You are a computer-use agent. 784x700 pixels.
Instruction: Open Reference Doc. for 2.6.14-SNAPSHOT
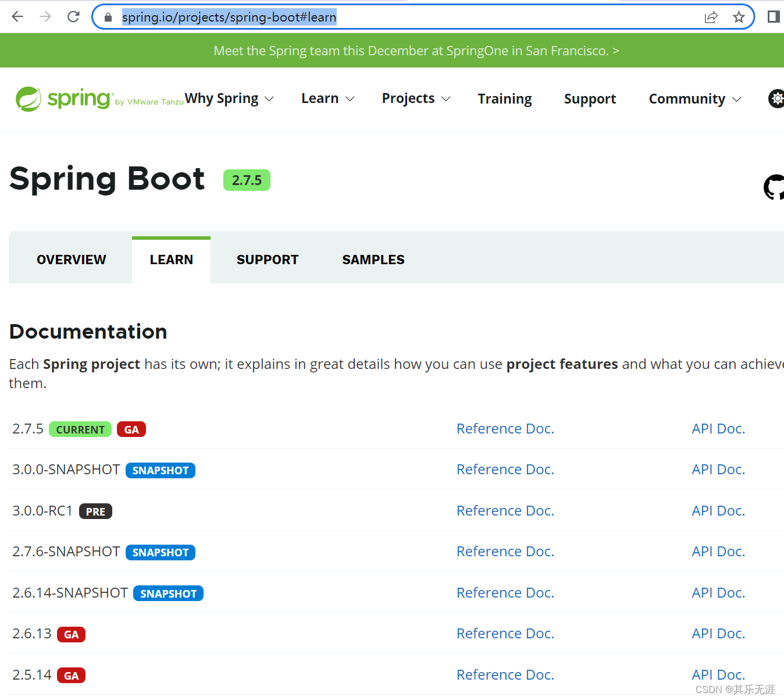[505, 593]
